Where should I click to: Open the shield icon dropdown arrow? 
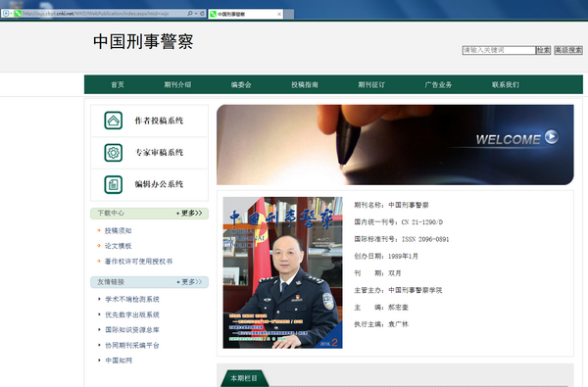click(x=11, y=14)
